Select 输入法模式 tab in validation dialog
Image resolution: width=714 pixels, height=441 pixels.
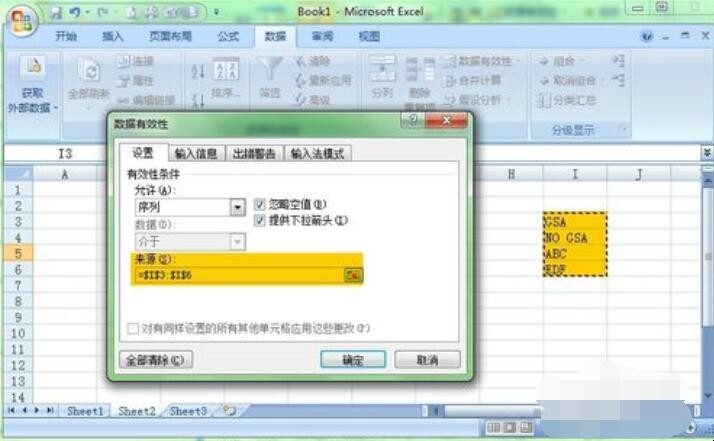pyautogui.click(x=317, y=154)
